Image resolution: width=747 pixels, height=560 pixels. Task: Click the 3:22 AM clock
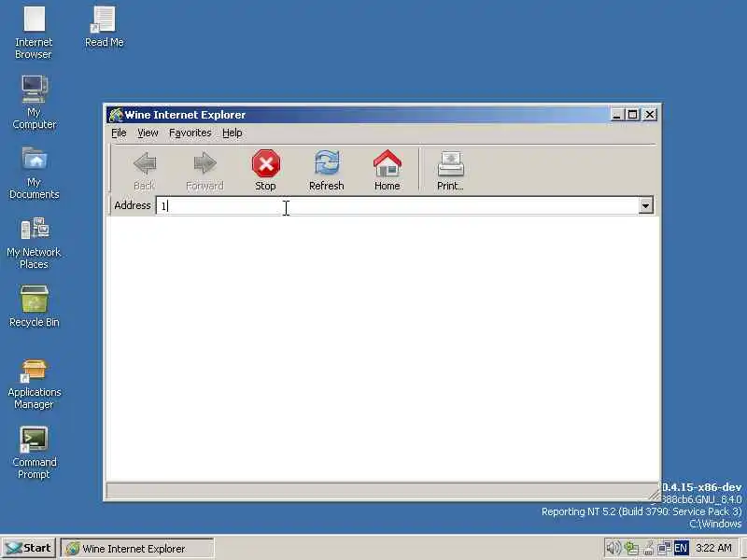(x=713, y=548)
